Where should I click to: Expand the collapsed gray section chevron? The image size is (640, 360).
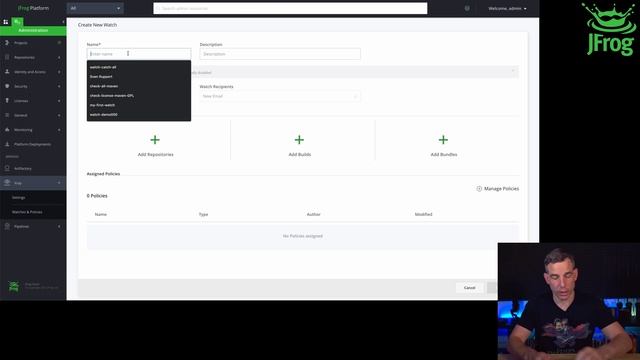[513, 71]
